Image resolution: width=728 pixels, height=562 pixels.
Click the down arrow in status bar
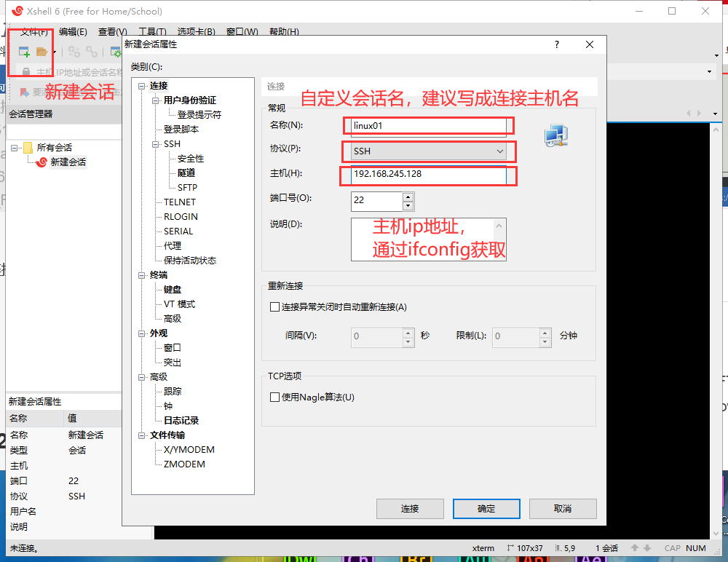point(647,548)
